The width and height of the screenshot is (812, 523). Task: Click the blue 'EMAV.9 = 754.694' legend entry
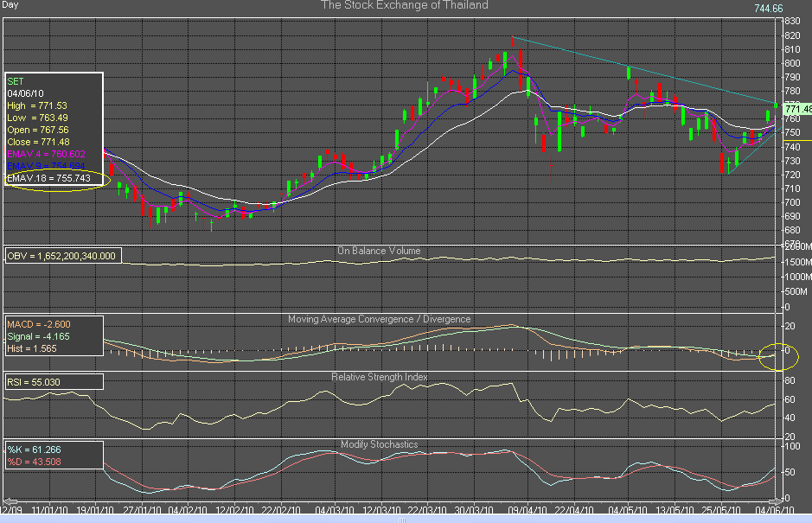(x=46, y=166)
